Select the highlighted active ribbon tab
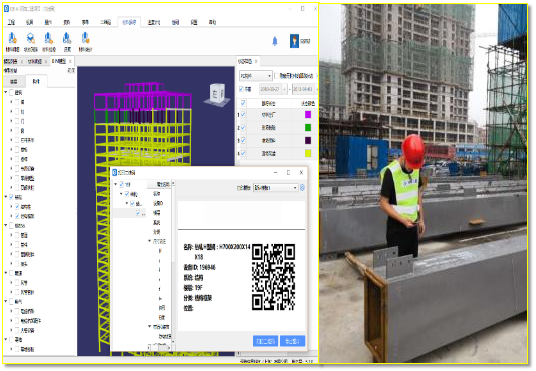The height and width of the screenshot is (371, 536). coord(129,22)
